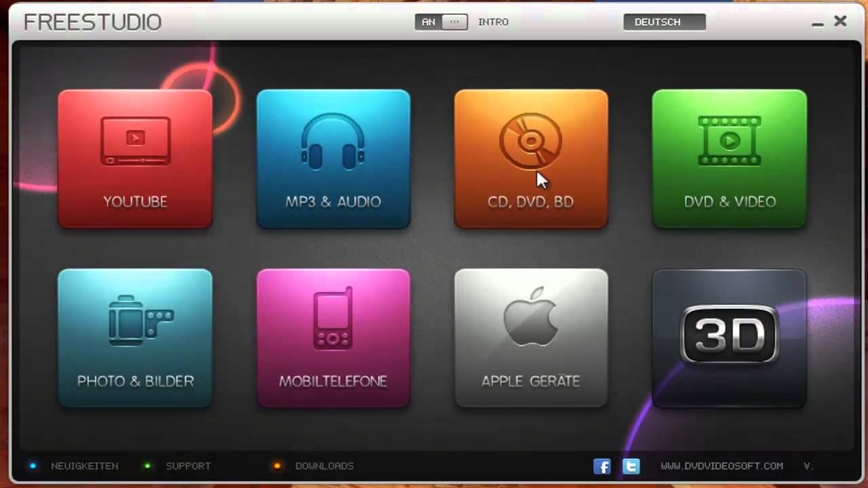Open the YouTube tile
Viewport: 868px width, 488px height.
135,159
